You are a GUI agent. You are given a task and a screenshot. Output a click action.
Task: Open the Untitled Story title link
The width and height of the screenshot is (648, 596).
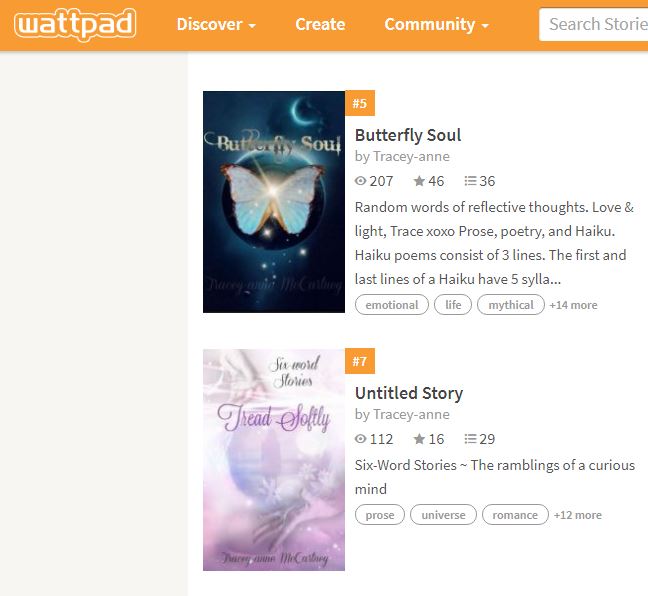click(x=409, y=393)
